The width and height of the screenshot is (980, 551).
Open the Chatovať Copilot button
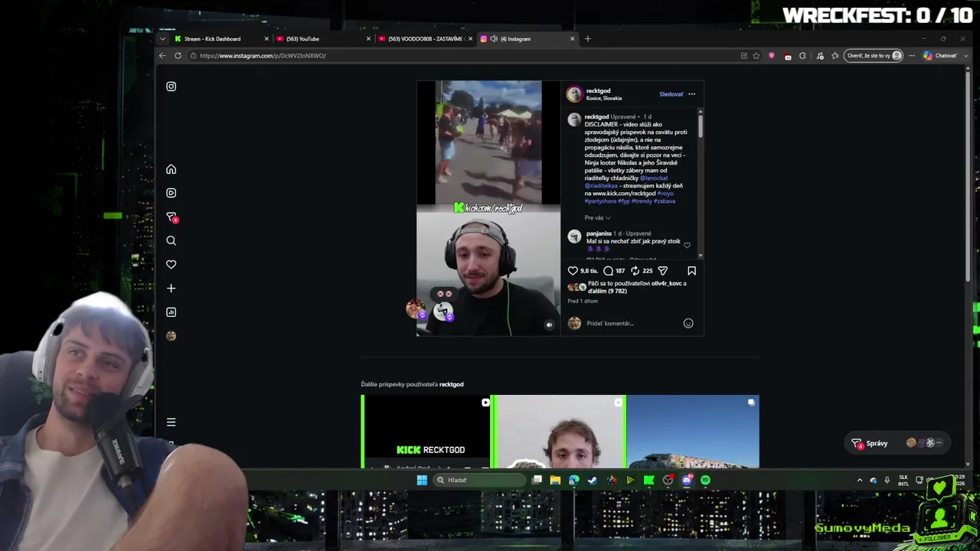(x=940, y=56)
